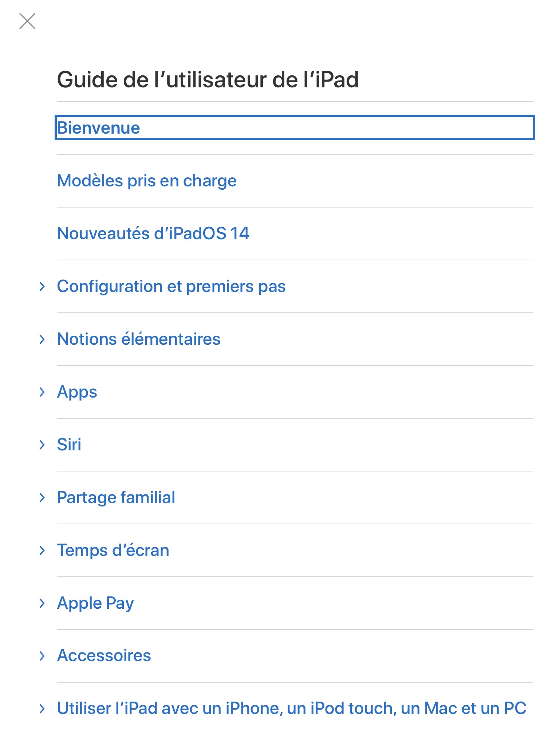Viewport: 560px width, 734px height.
Task: Open Nouveautés d'iPadOS 14 page
Action: tap(153, 233)
